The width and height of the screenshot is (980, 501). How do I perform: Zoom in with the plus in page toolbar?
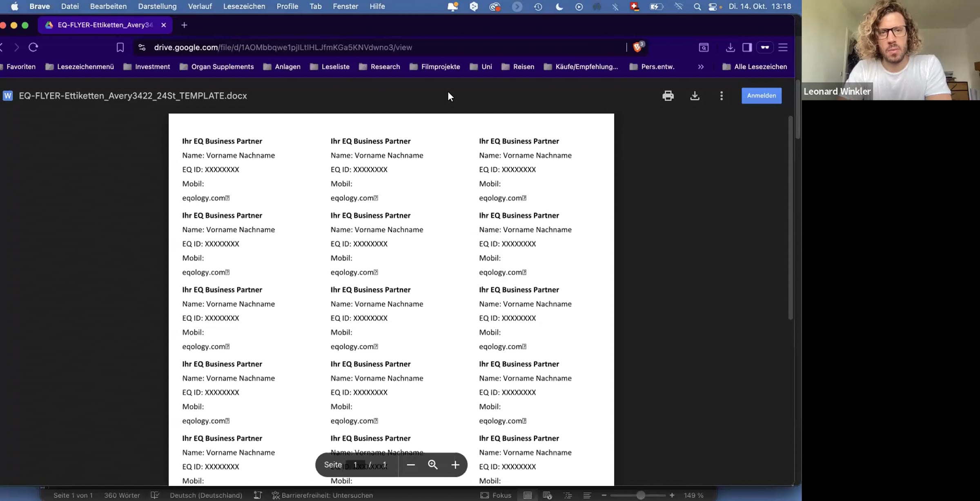455,465
